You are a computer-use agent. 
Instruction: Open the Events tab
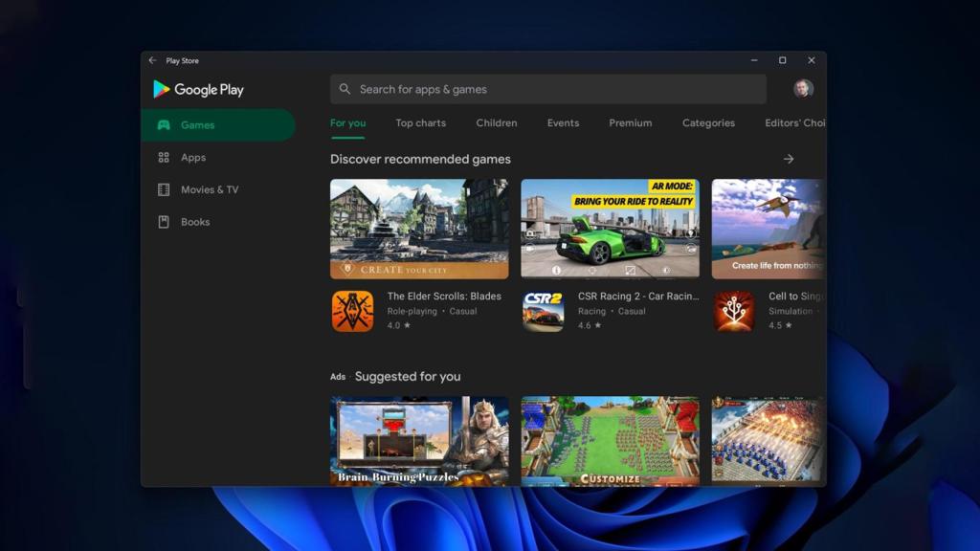click(x=563, y=123)
